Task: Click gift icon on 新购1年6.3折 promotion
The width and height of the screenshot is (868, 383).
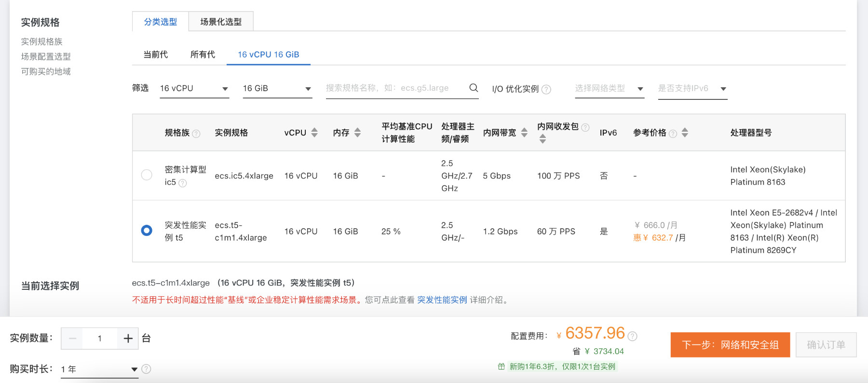Action: click(x=502, y=367)
